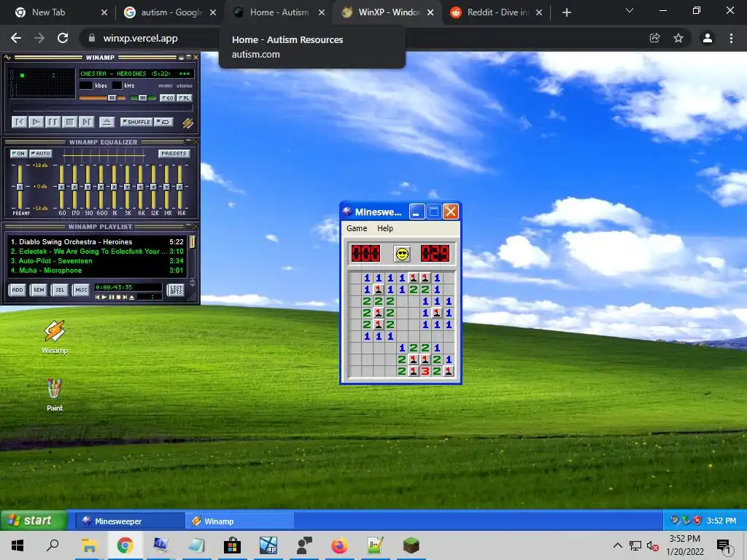
Task: Open playlist SEL menu
Action: tap(60, 290)
